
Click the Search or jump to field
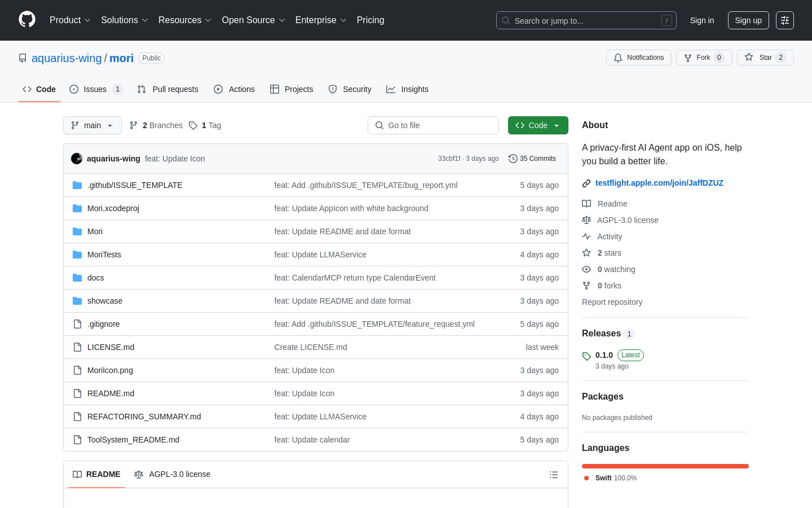[x=586, y=20]
